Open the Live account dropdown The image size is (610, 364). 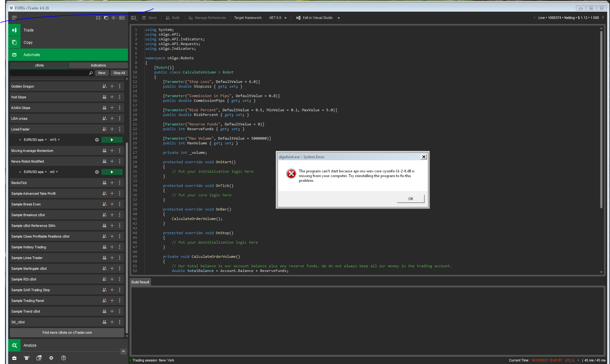click(569, 18)
